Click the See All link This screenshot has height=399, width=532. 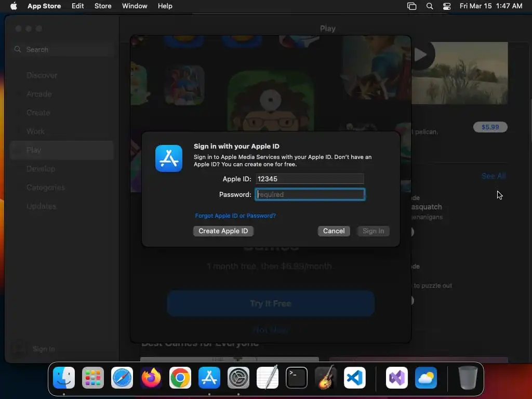[x=494, y=176]
